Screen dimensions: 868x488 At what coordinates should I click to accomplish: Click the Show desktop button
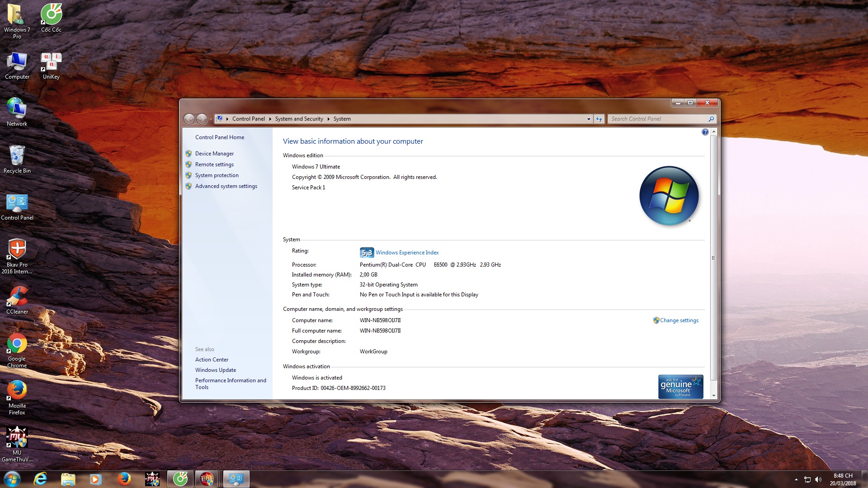pyautogui.click(x=864, y=479)
